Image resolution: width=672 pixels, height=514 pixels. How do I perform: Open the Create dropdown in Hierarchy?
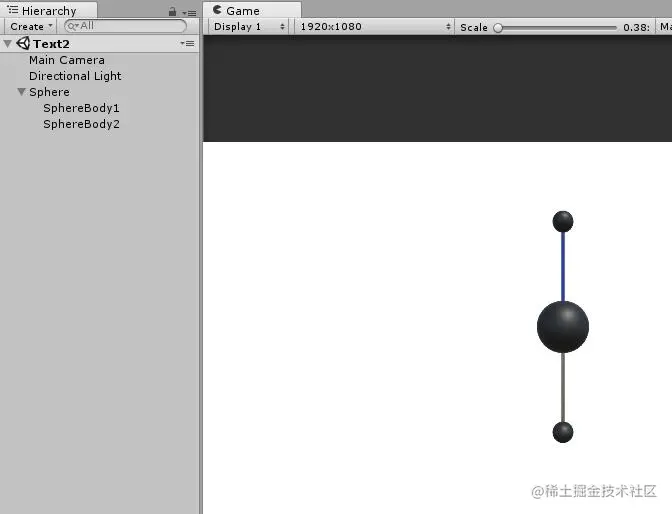[x=31, y=27]
